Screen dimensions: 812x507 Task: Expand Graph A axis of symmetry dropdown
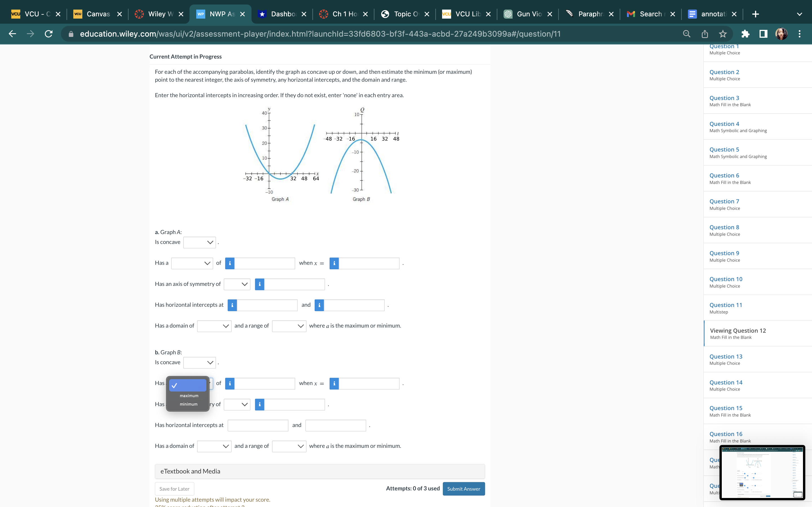[x=237, y=284]
